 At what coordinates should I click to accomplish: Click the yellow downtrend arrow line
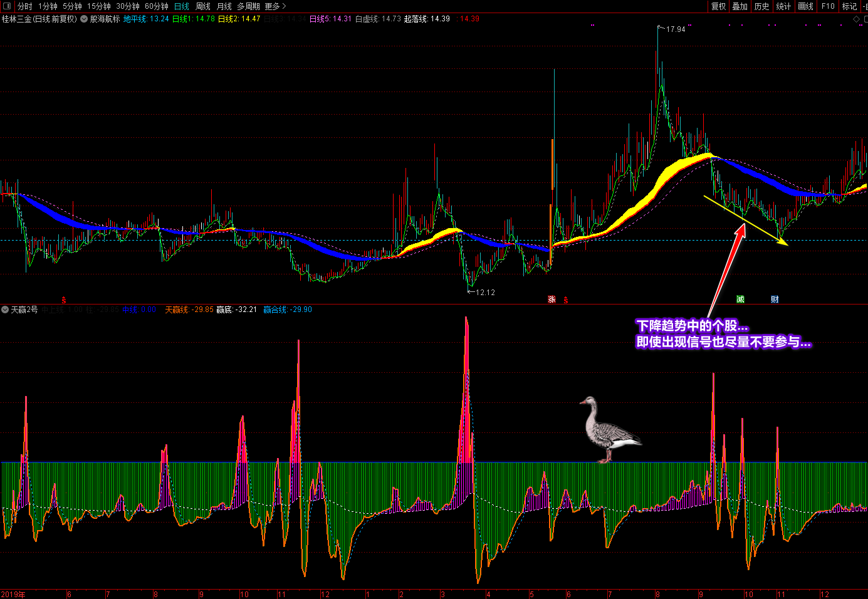[746, 221]
